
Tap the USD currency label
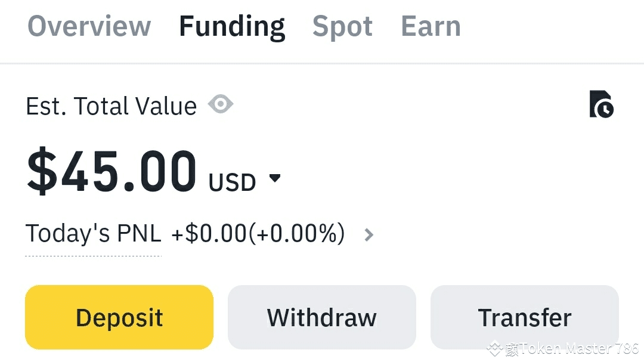click(x=232, y=182)
